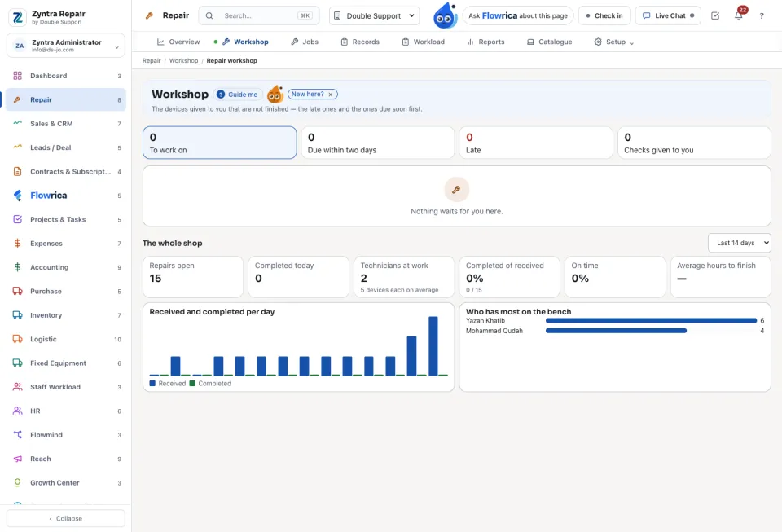Click the Check in button
The height and width of the screenshot is (532, 782).
pos(604,16)
